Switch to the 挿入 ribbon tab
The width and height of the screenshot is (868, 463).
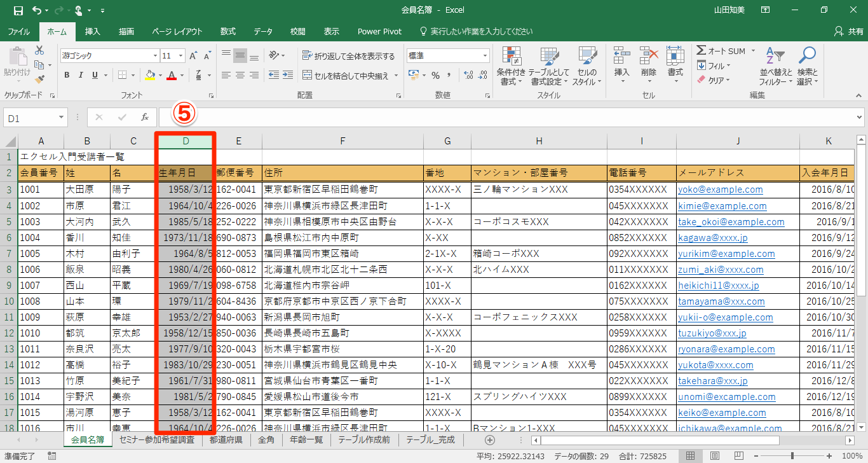(93, 31)
